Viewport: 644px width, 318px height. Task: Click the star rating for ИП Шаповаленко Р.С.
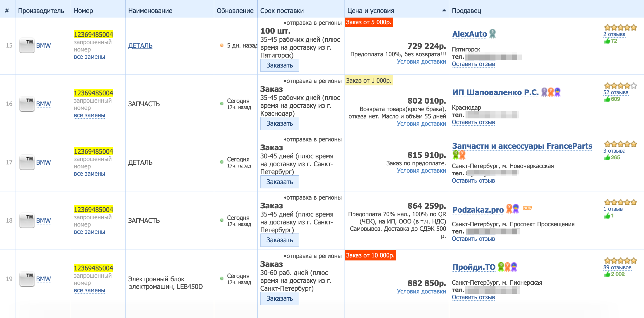pos(620,86)
